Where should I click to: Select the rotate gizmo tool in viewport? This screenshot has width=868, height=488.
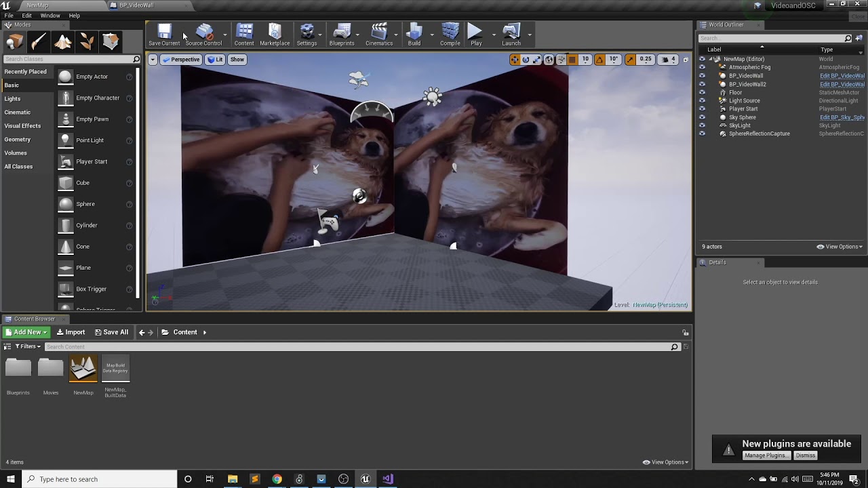pos(526,60)
